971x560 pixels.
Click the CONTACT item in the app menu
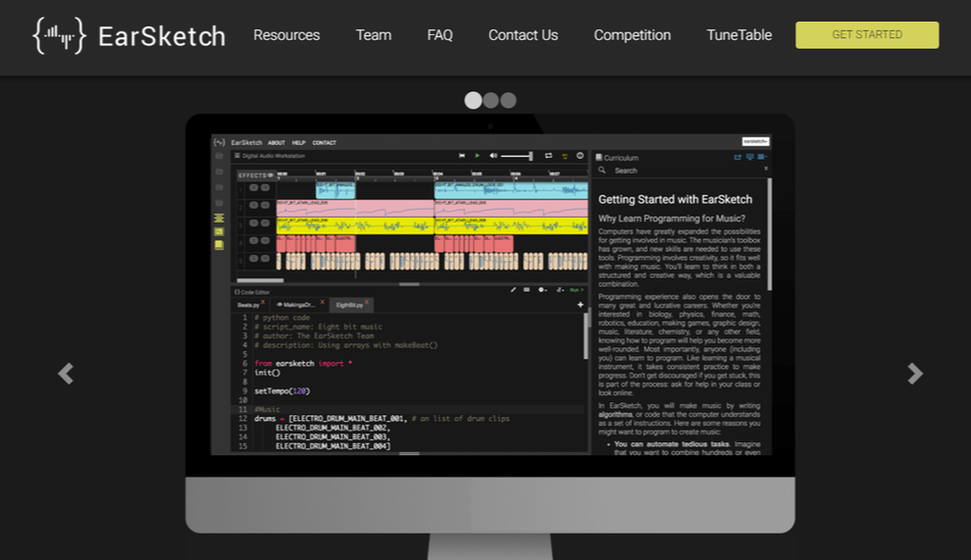point(324,142)
